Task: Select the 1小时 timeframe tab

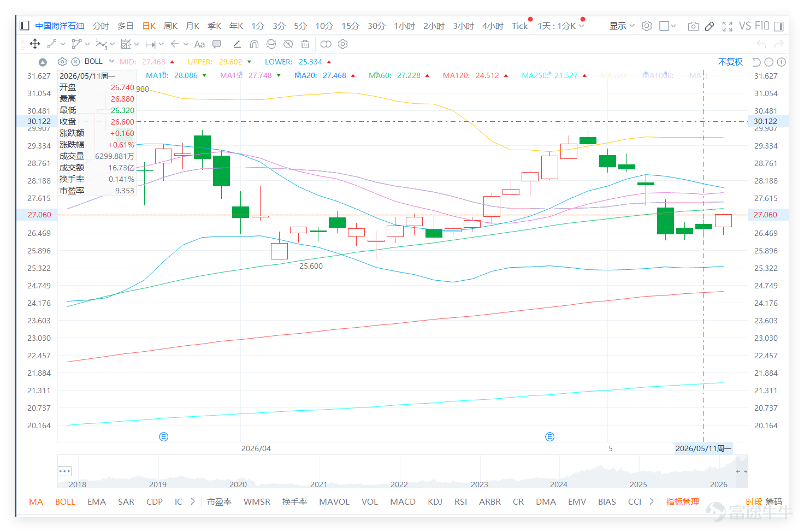Action: (x=405, y=26)
